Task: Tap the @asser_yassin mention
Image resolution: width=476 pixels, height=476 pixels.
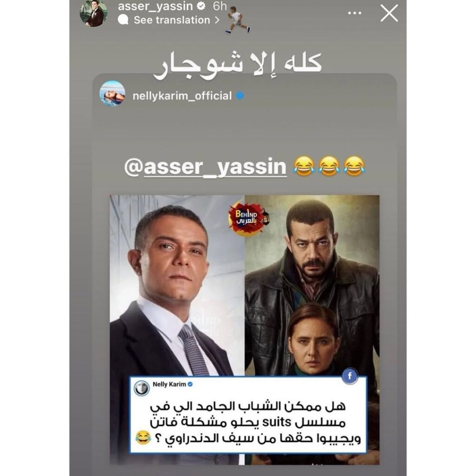Action: [x=205, y=167]
